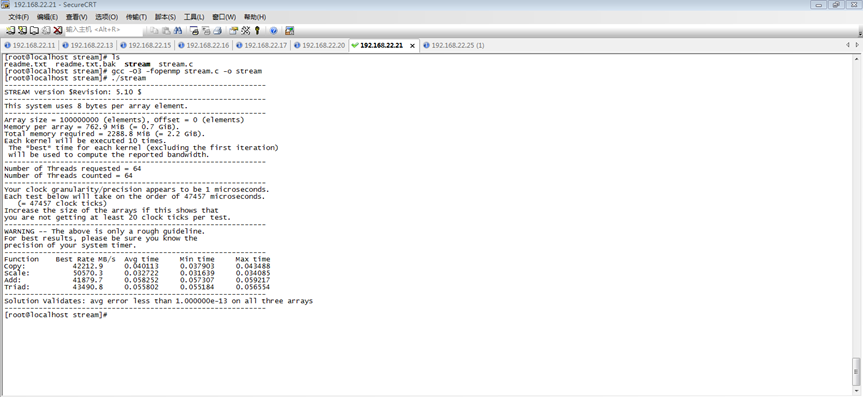Viewport: 863px width, 397px height.
Task: Click the Paste icon in toolbar
Action: coord(166,31)
